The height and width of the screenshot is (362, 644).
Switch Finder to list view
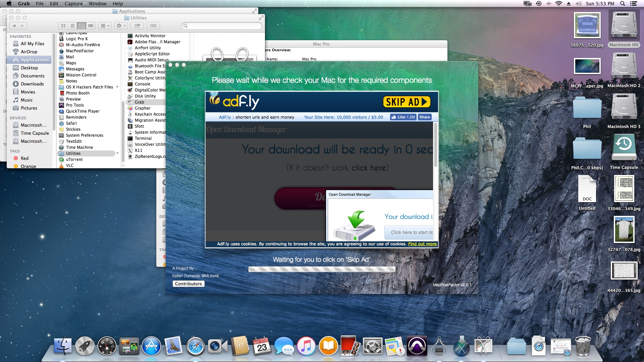72,26
